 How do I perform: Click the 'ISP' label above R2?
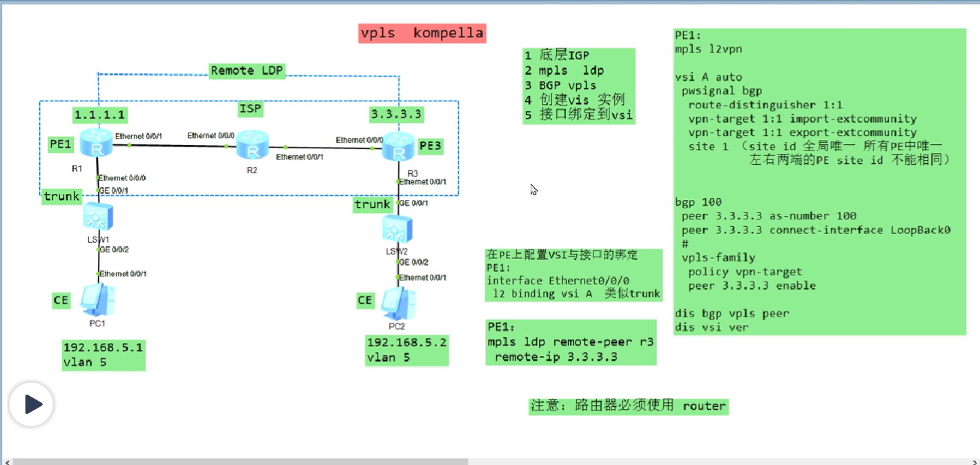[250, 109]
